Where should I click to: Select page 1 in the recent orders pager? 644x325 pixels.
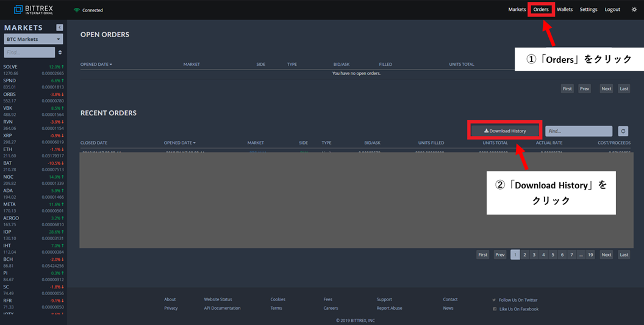(x=515, y=255)
